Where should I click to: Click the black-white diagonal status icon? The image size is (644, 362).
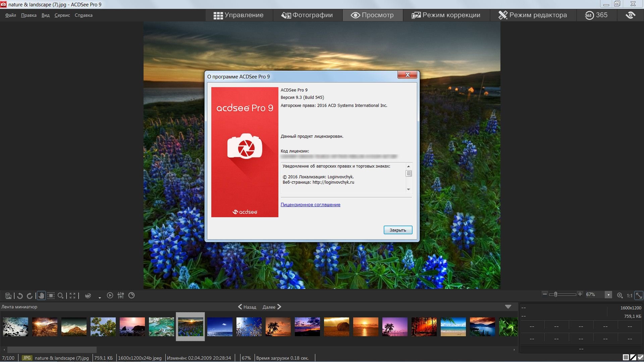(x=633, y=358)
